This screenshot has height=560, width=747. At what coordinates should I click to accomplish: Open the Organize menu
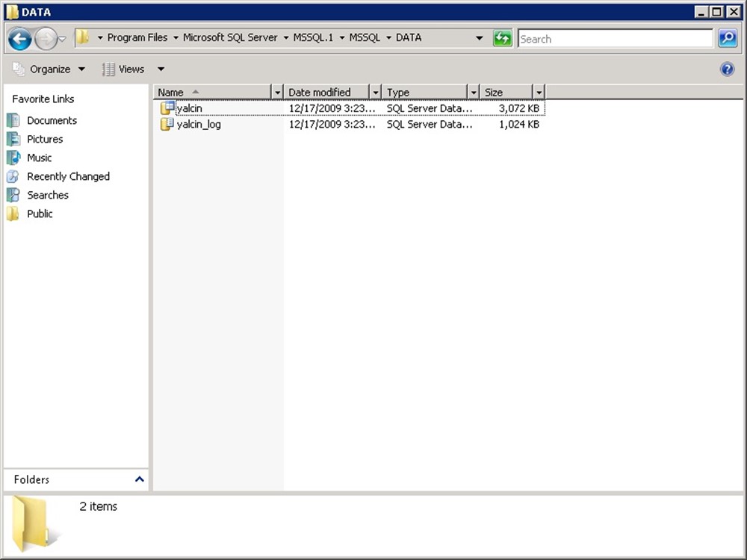point(50,69)
